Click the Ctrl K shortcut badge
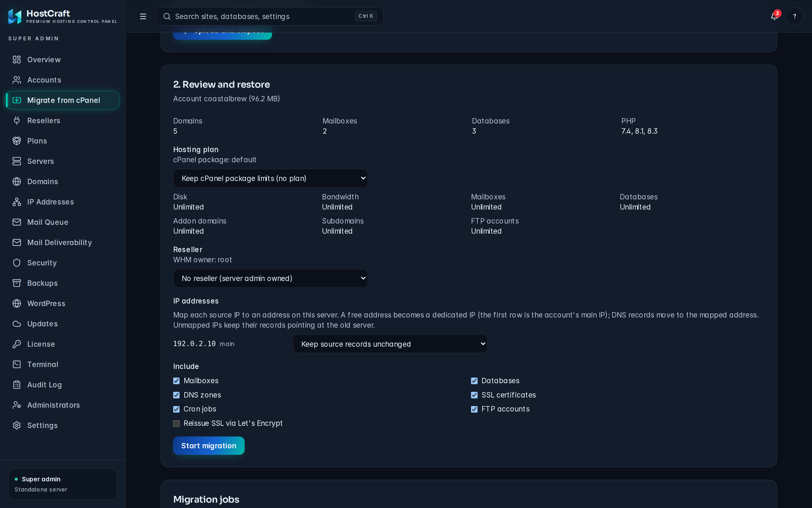The height and width of the screenshot is (508, 812). tap(366, 16)
